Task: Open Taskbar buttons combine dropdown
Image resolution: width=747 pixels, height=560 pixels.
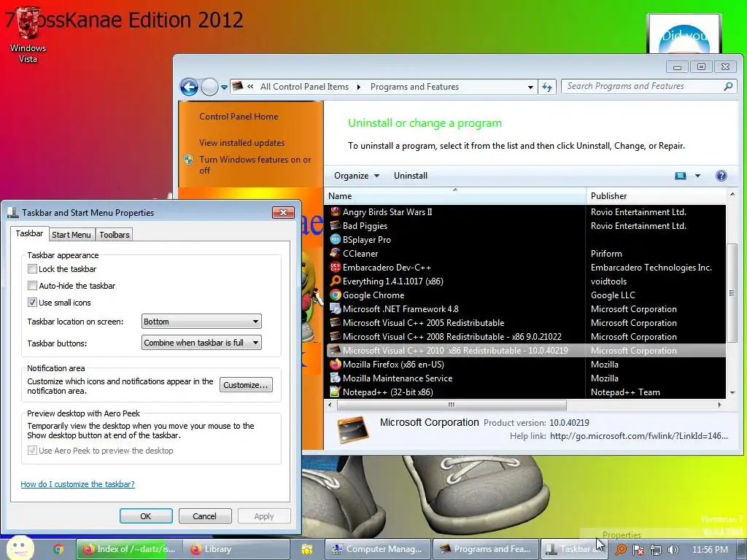Action: click(201, 343)
